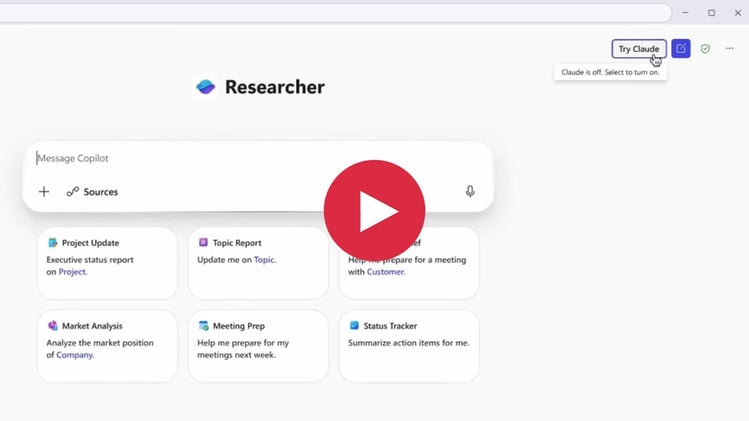Start a new chat with compose icon
Image resolution: width=749 pixels, height=421 pixels.
[x=681, y=49]
